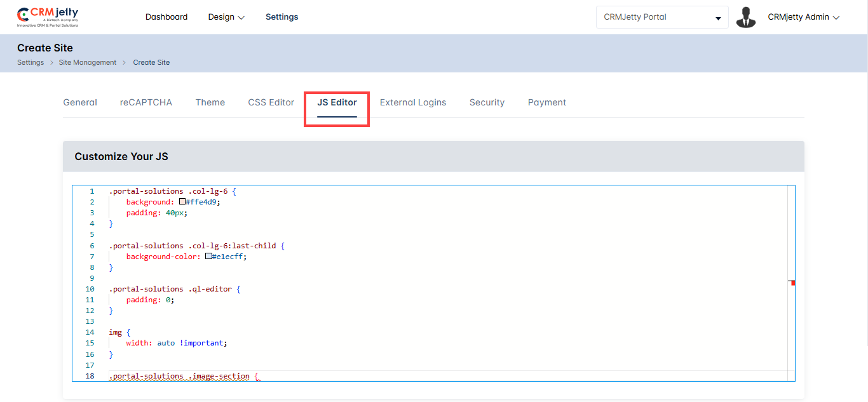Open the CRMJetty Portal selector dropdown

pos(662,17)
